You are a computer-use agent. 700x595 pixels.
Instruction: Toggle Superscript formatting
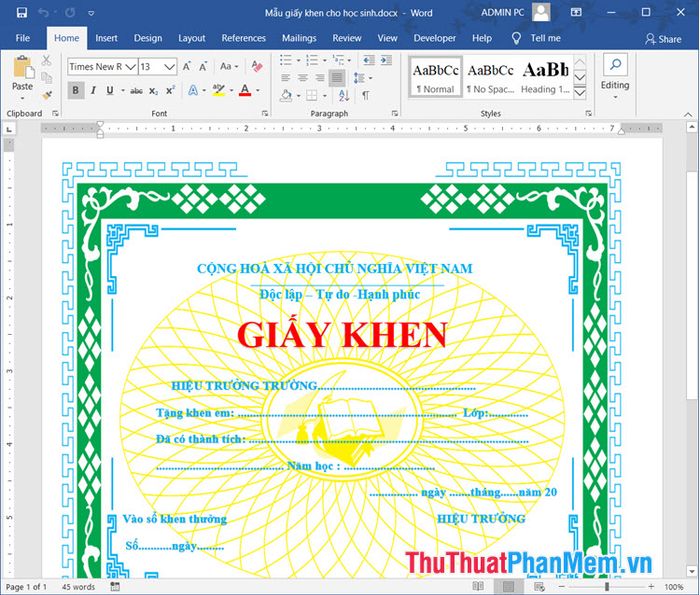point(170,91)
